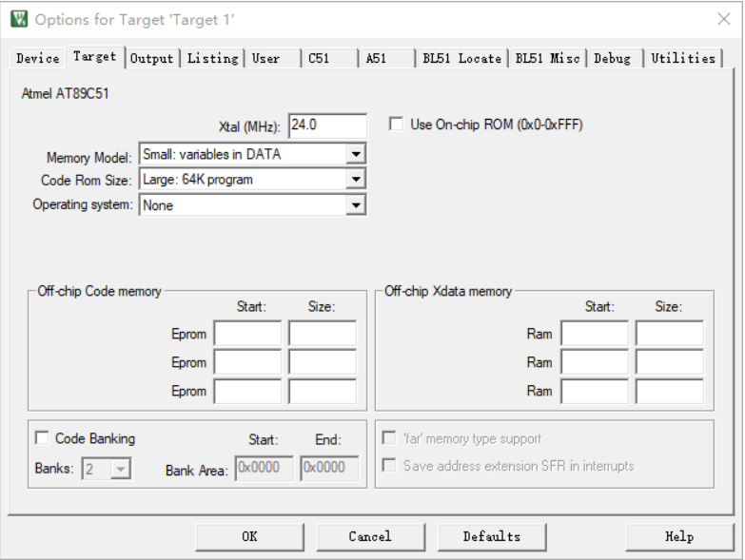This screenshot has height=560, width=745.
Task: Open the A51 tab
Action: [x=386, y=58]
